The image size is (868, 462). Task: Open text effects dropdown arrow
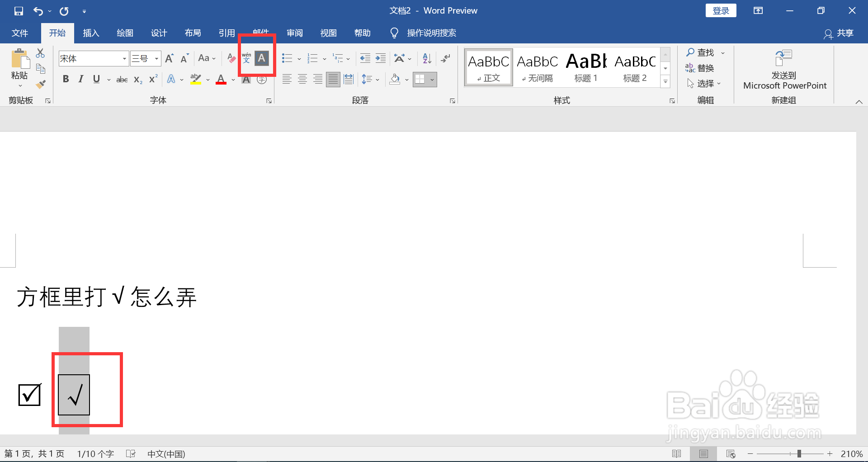click(182, 80)
